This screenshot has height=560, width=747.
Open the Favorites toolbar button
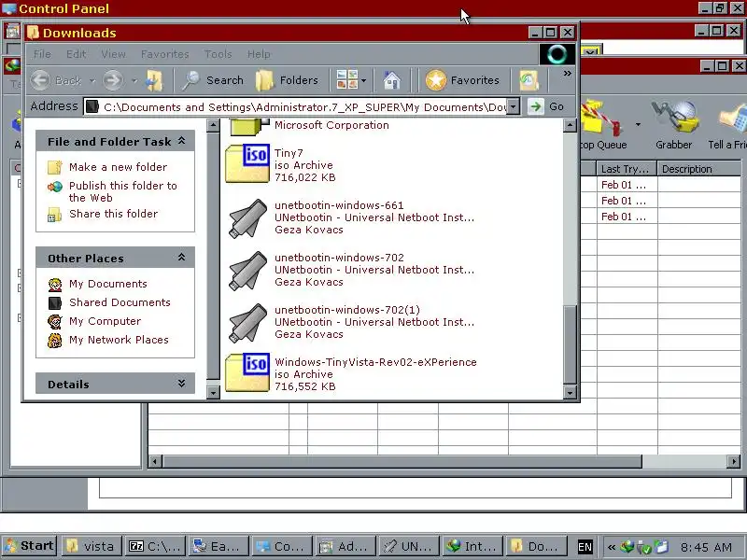coord(462,80)
